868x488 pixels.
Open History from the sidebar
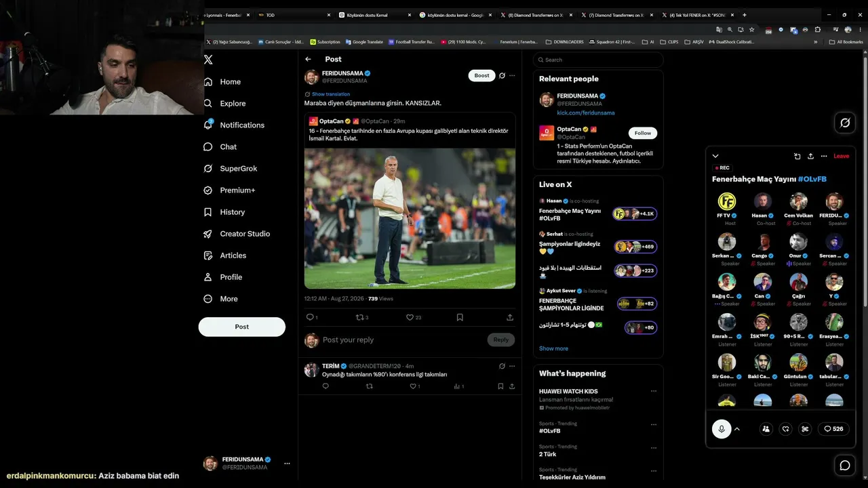224,212
